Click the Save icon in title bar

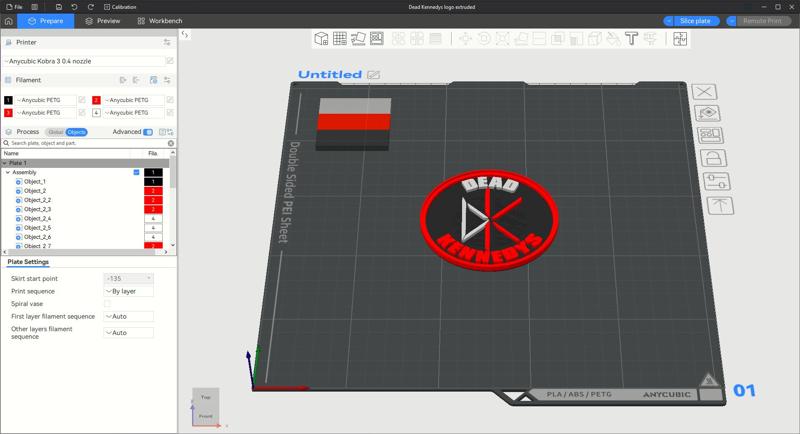click(x=59, y=7)
